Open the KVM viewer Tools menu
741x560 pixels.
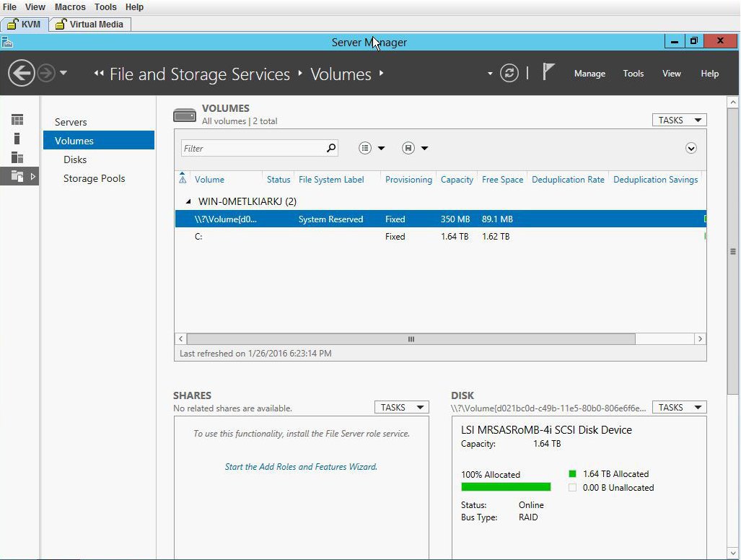105,7
